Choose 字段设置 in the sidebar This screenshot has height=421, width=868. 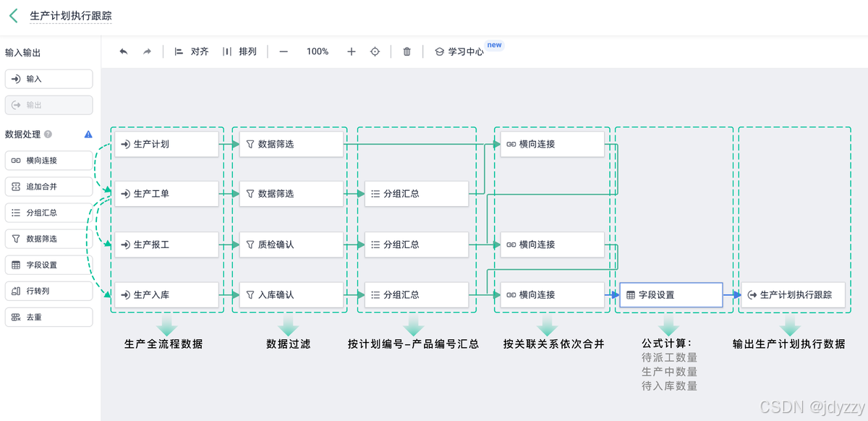click(49, 265)
